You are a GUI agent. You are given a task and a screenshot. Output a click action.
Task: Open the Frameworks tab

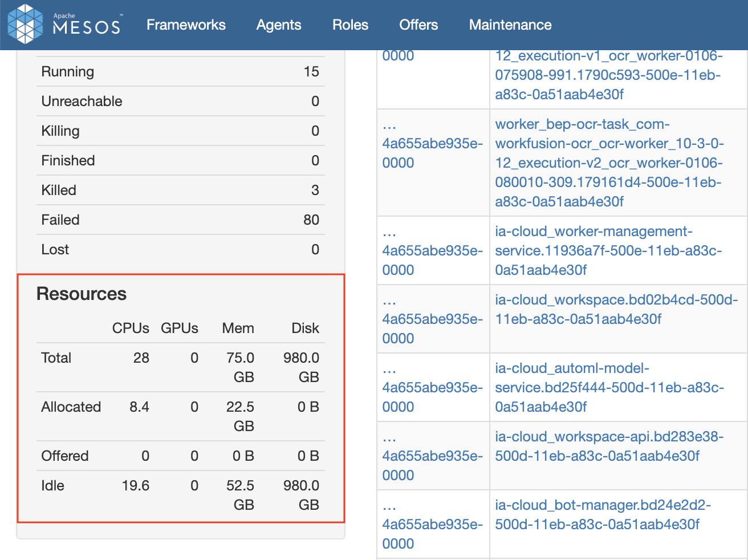(186, 25)
